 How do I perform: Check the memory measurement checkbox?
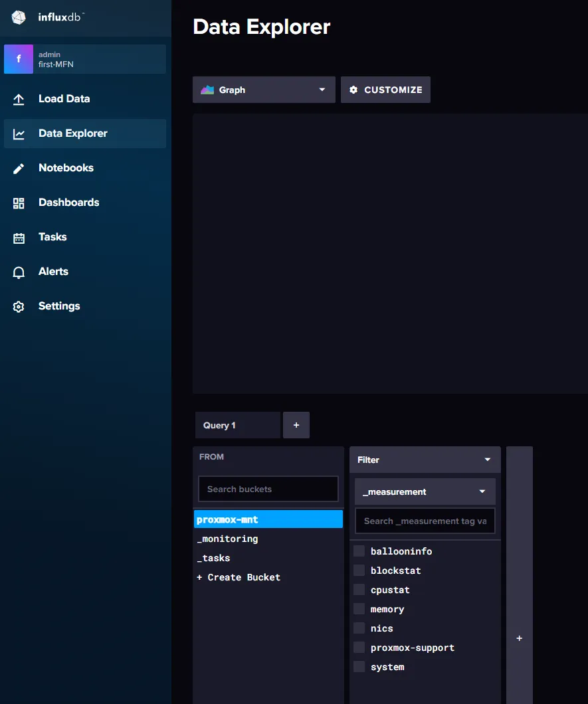[359, 609]
